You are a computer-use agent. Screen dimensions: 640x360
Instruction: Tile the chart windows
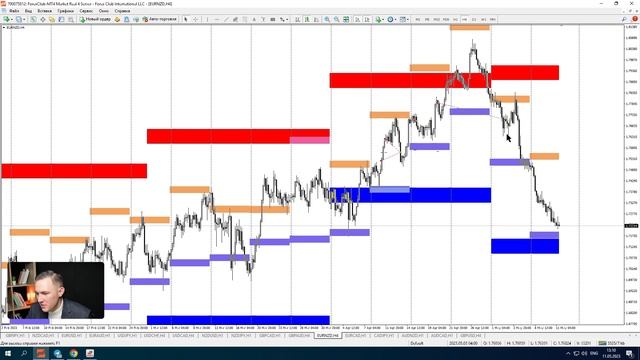[346, 19]
